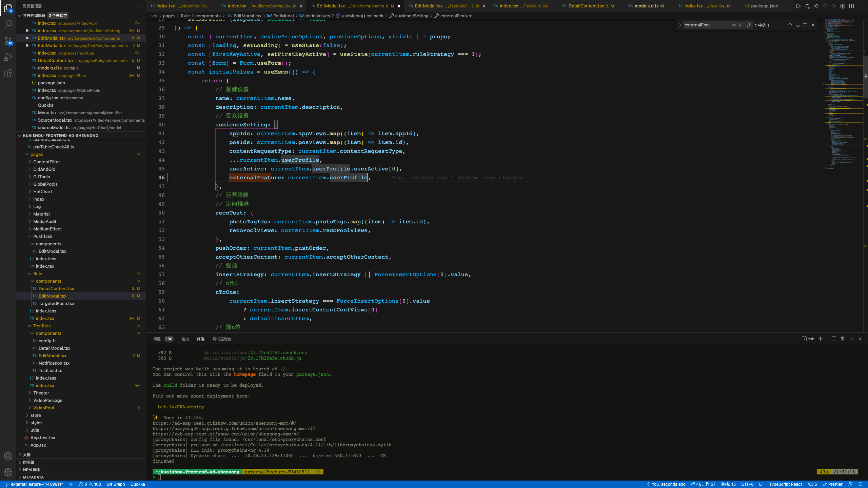This screenshot has width=868, height=488.
Task: Open TargetedPush.tsx in file tree
Action: coord(56,303)
